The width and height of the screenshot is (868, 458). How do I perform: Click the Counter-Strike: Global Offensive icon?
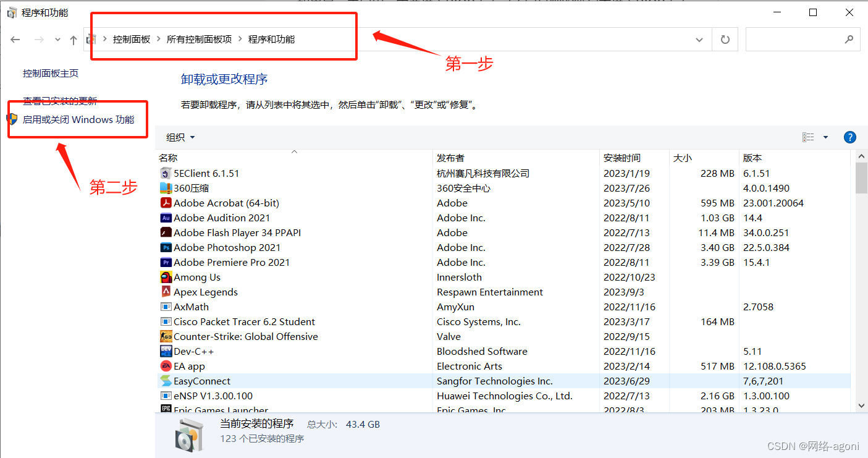click(166, 336)
